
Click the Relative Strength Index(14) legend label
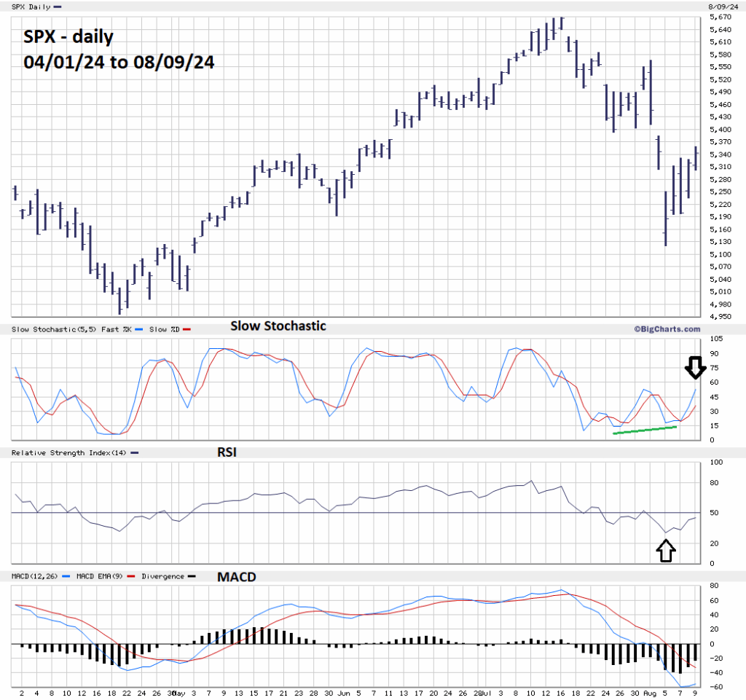pos(68,453)
